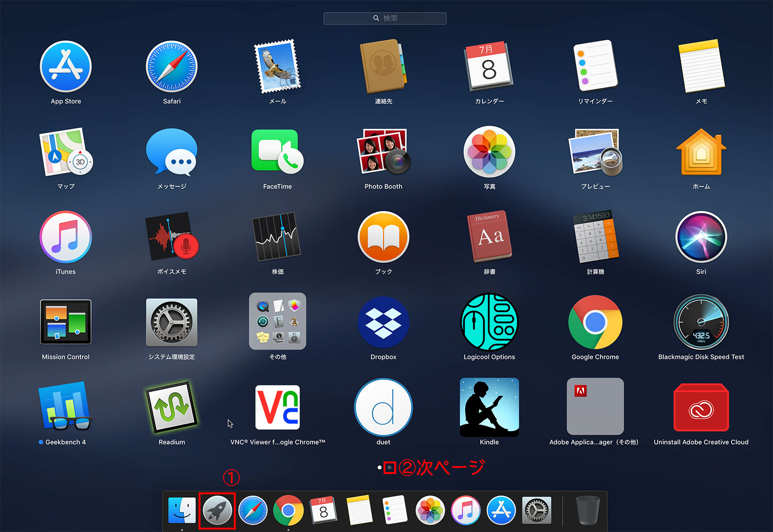Switch to the second Launchpad page dot
Screen dimensions: 773x532
point(389,468)
